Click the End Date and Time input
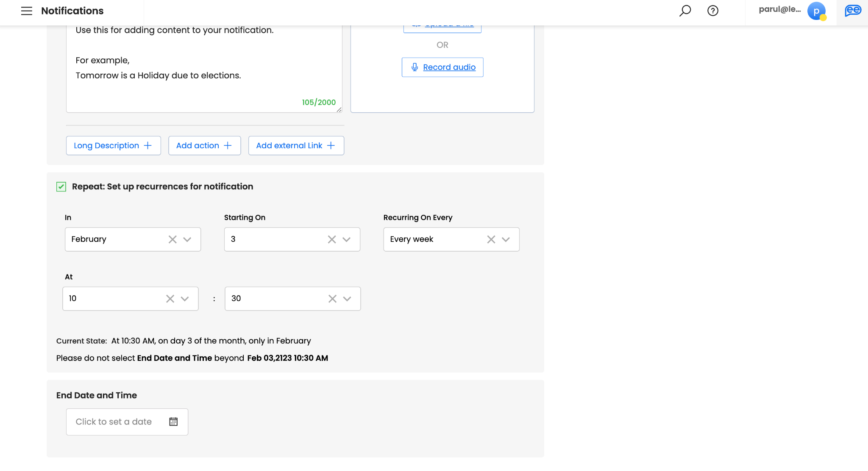The height and width of the screenshot is (471, 868). (114, 421)
